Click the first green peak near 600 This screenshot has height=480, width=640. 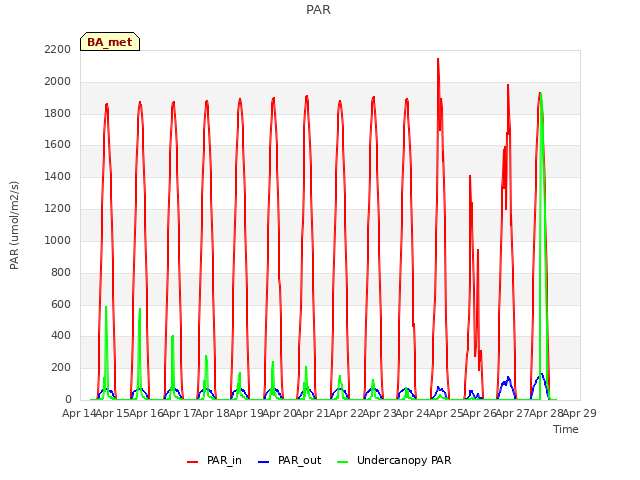[x=106, y=307]
